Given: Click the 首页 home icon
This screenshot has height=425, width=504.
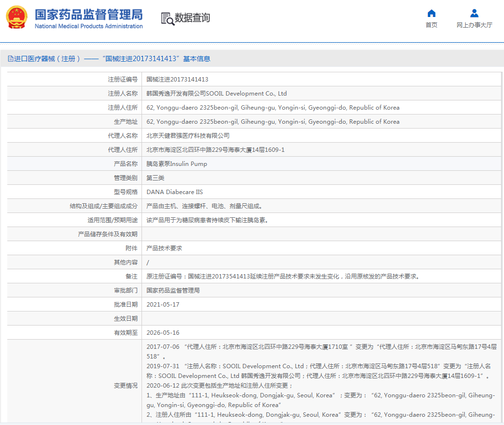Looking at the screenshot, I should pyautogui.click(x=431, y=14).
